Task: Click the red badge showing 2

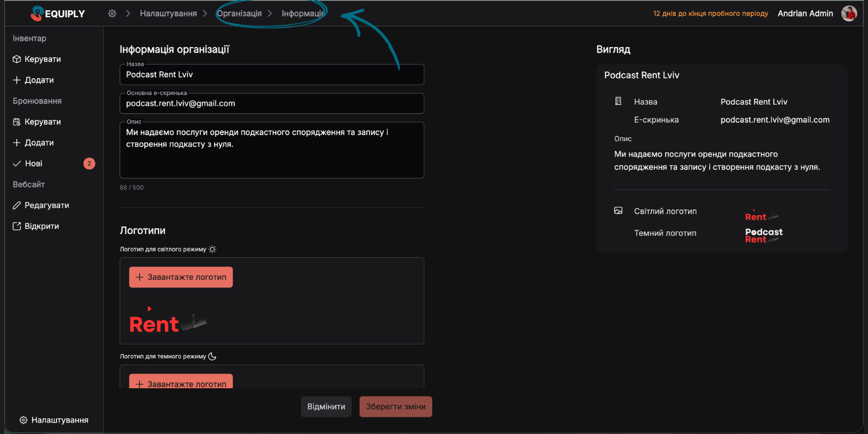Action: 90,163
